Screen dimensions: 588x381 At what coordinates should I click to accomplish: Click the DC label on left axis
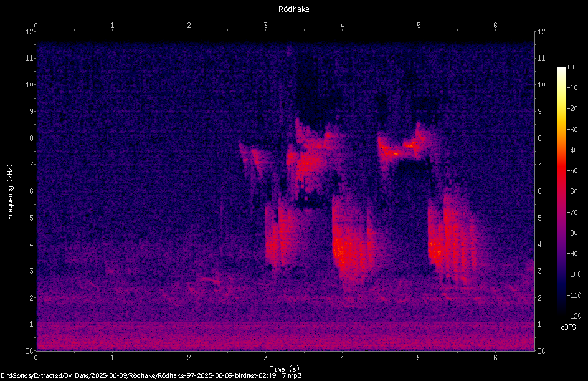(29, 350)
